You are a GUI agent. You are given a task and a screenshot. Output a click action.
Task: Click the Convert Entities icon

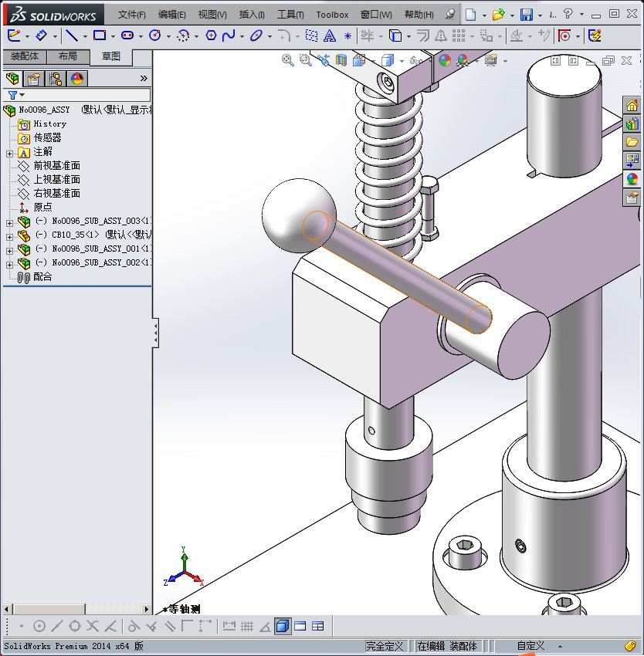click(395, 36)
